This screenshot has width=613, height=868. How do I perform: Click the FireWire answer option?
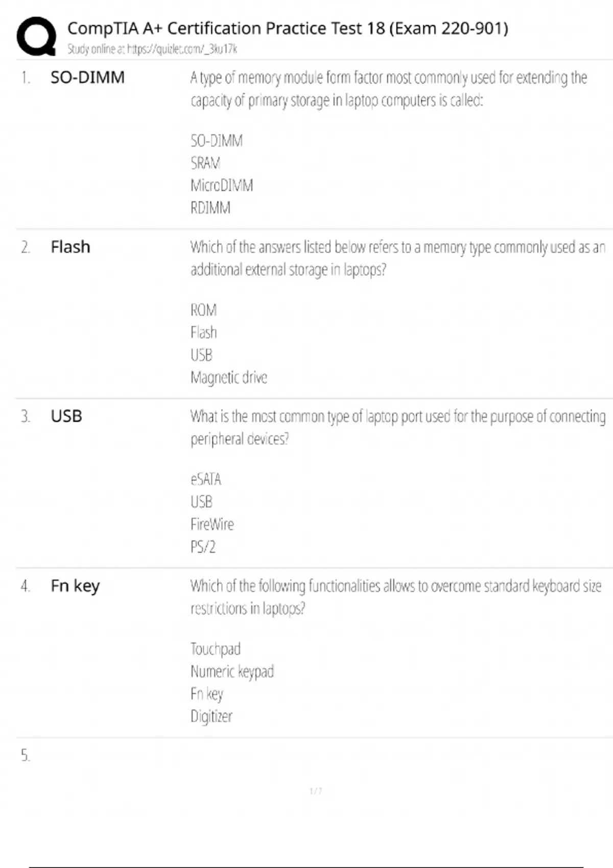point(212,524)
